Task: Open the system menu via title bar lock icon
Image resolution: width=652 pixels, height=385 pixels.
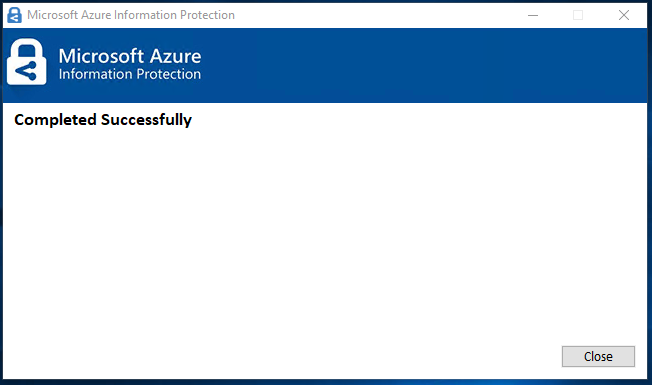Action: point(14,15)
